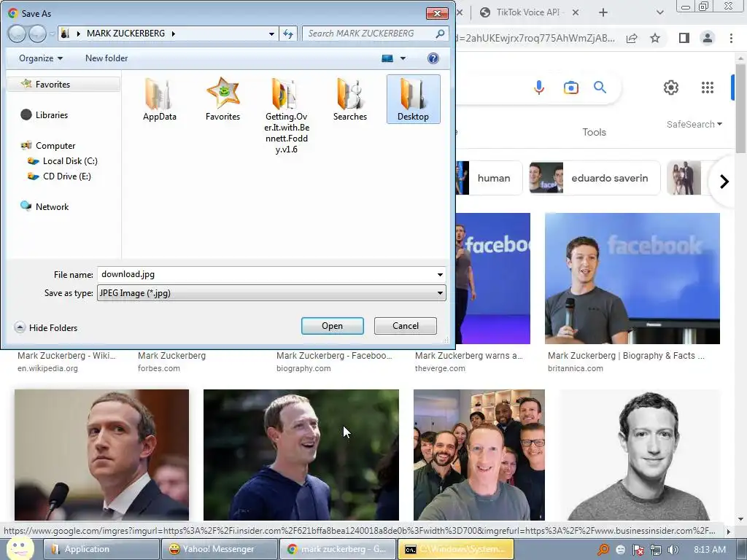Click the Search MARK ZUCKERBERG field
The height and width of the screenshot is (560, 747).
click(368, 34)
